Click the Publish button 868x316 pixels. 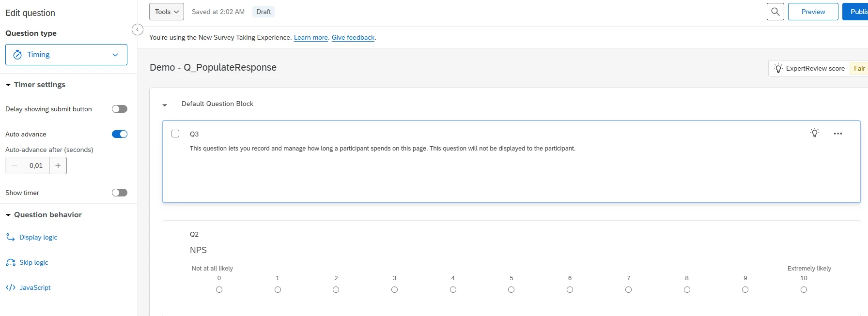pyautogui.click(x=855, y=12)
